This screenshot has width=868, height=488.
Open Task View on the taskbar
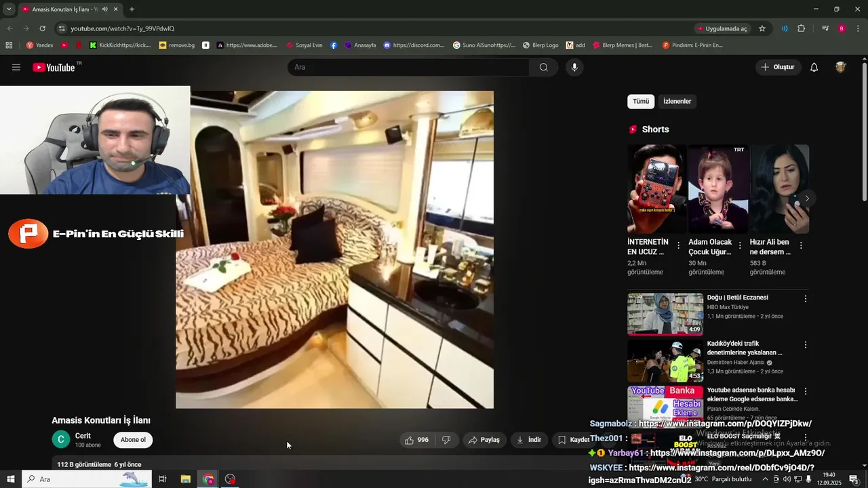click(163, 479)
